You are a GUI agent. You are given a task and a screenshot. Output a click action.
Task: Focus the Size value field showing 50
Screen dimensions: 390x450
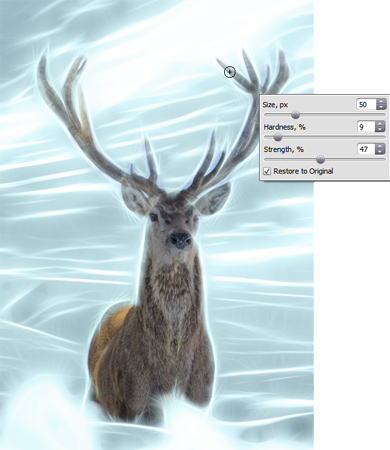[x=366, y=105]
